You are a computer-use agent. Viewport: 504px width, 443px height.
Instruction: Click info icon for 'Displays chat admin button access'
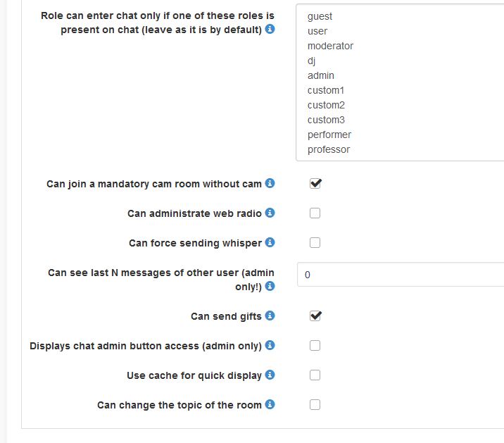[270, 345]
